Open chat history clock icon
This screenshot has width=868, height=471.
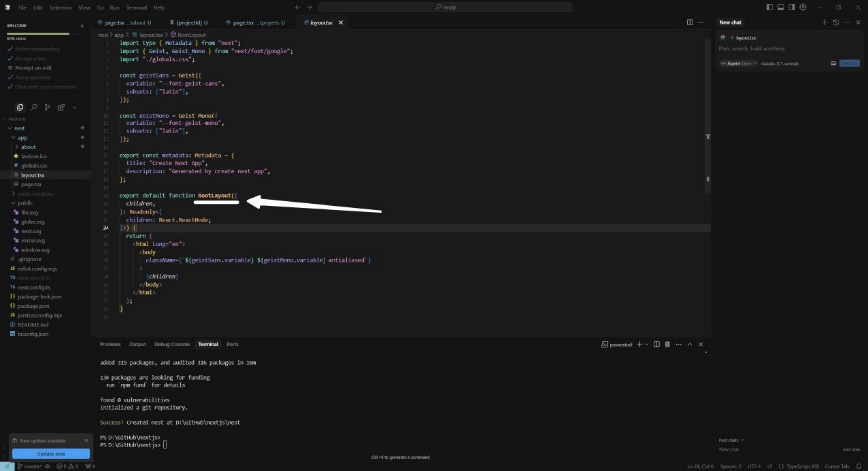coord(837,22)
